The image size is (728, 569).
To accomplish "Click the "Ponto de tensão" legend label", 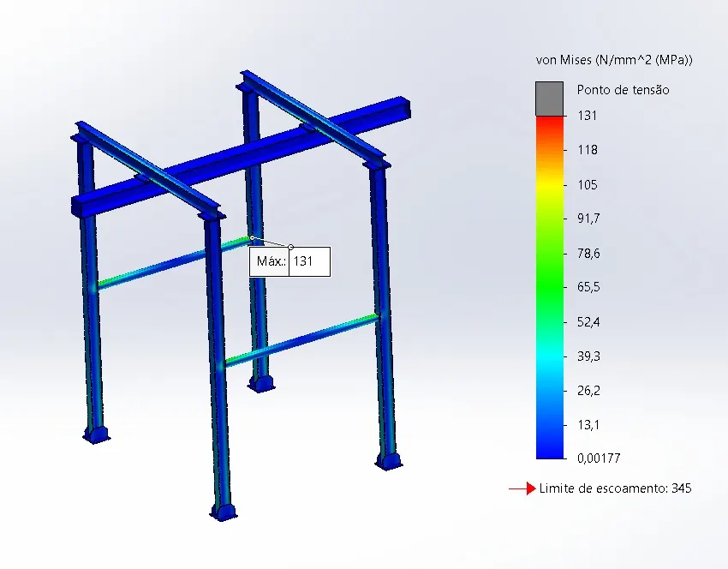I will tap(623, 90).
